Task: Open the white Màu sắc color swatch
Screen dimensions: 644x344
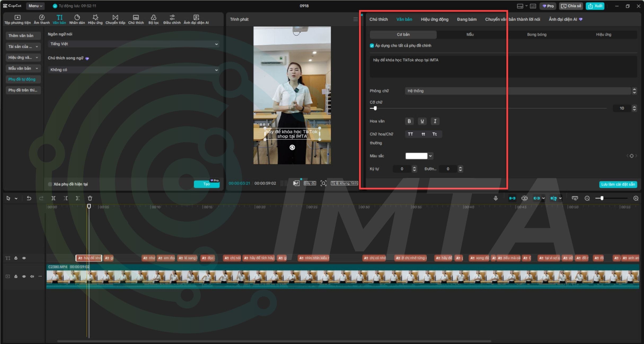Action: [416, 156]
